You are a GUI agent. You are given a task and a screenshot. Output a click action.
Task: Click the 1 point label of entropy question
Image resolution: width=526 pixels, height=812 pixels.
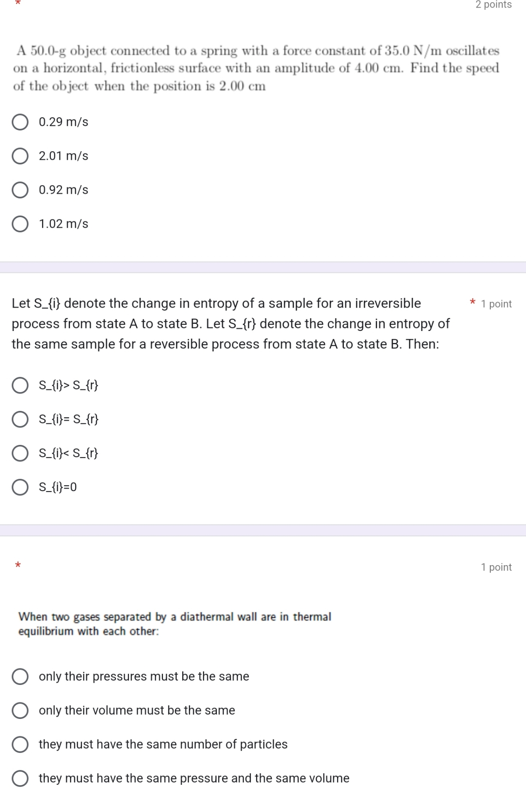[x=496, y=304]
